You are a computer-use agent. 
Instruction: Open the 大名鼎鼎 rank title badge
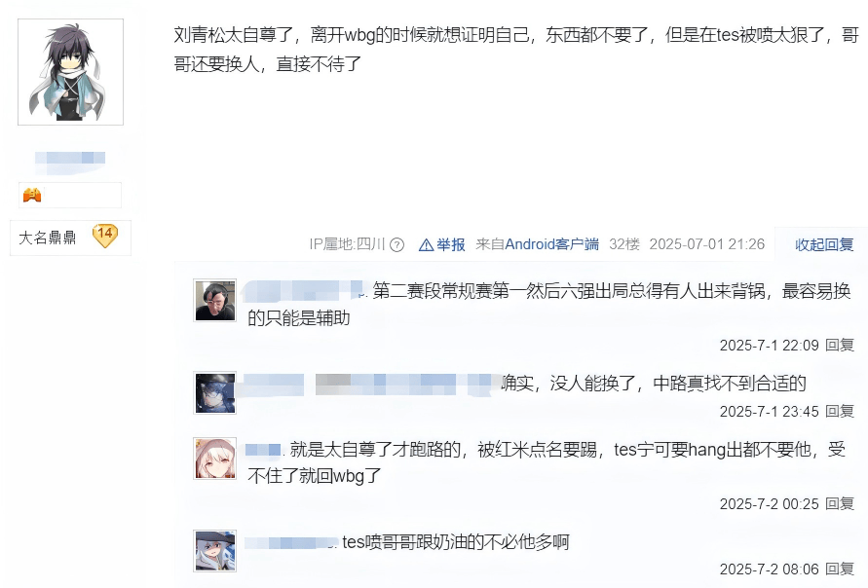pos(48,238)
